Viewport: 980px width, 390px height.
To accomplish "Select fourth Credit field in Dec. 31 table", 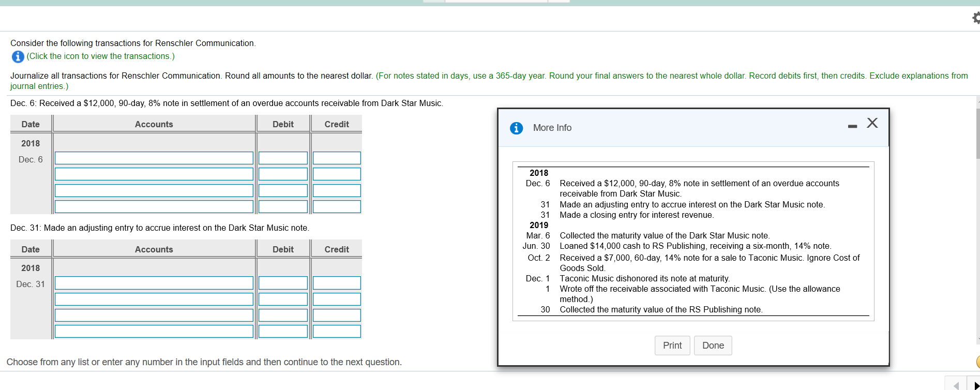I will (x=337, y=331).
